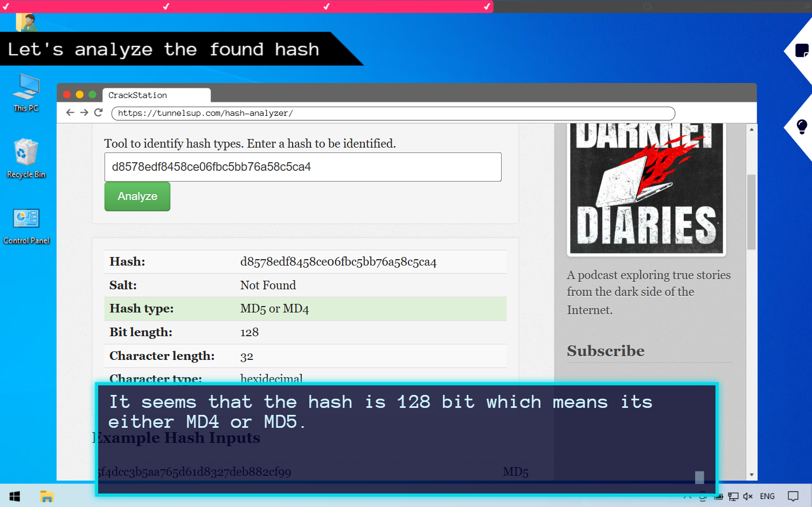Viewport: 812px width, 507px height.
Task: Select the CrackStation browser tab
Action: [156, 95]
